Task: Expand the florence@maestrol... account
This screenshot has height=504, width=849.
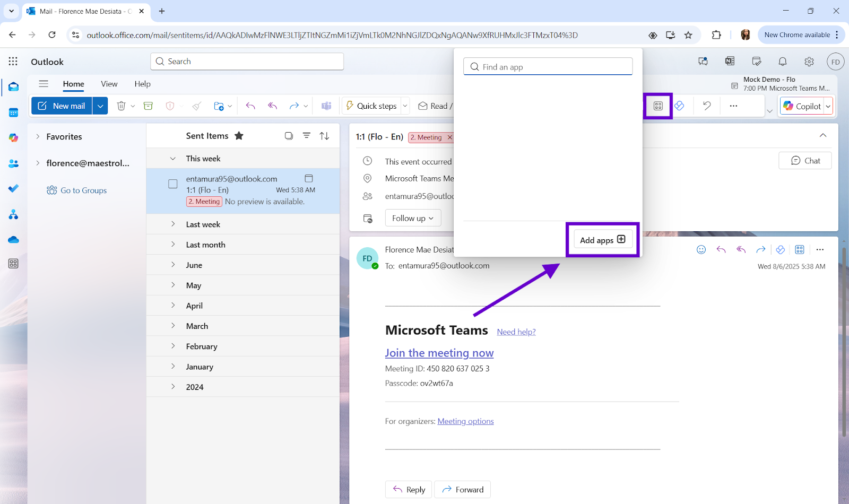Action: pyautogui.click(x=38, y=163)
